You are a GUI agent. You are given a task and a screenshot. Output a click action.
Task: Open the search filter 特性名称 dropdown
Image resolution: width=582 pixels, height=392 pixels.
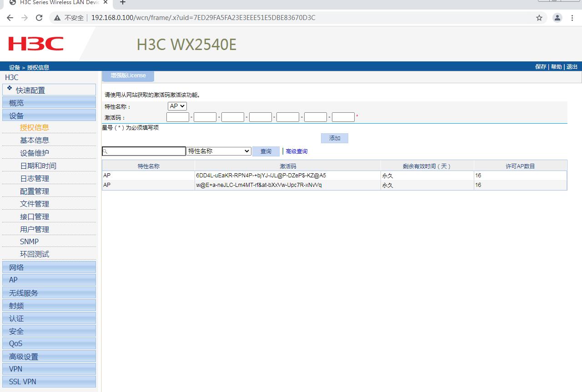[x=219, y=151]
